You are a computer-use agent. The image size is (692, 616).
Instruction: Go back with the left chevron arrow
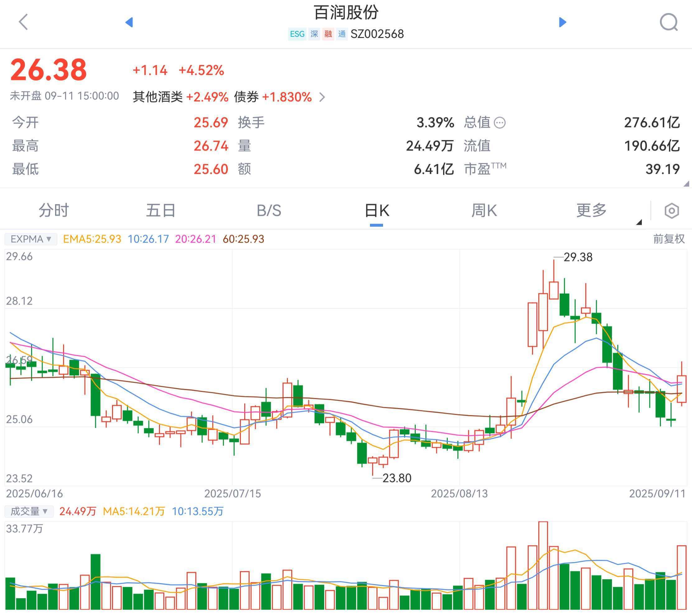tap(23, 22)
